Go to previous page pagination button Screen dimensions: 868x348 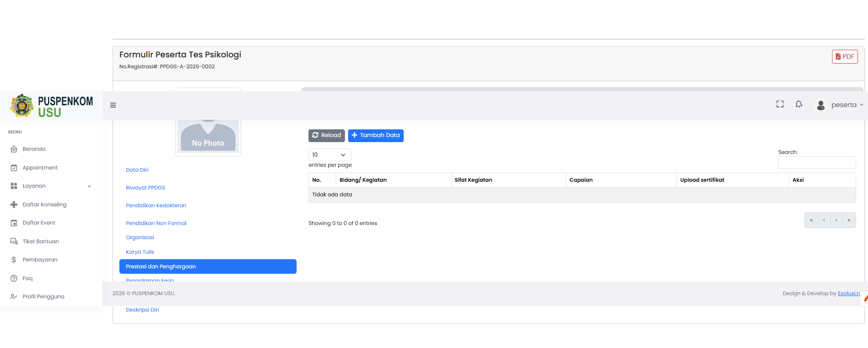click(824, 220)
